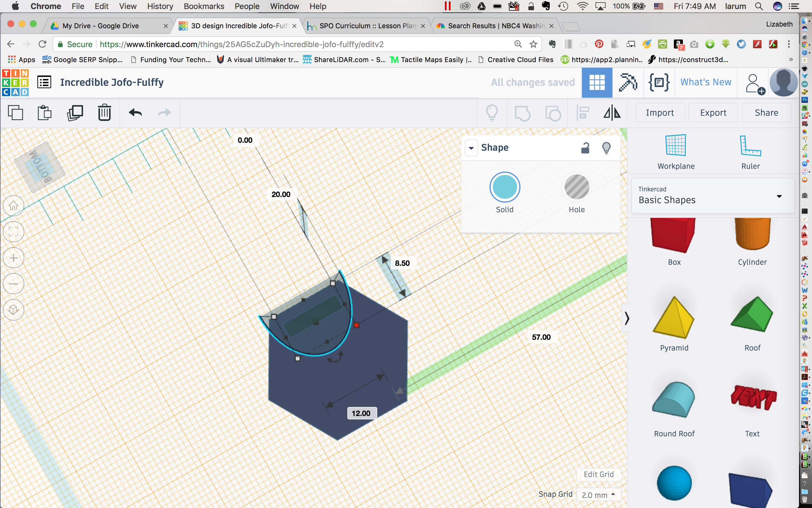
Task: Open the Shape Generators script icon
Action: click(659, 82)
